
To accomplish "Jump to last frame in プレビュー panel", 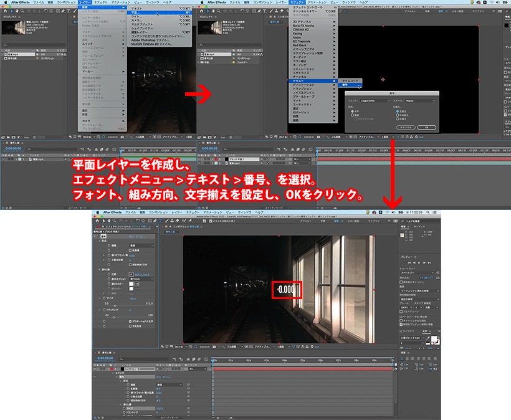I will (x=429, y=262).
